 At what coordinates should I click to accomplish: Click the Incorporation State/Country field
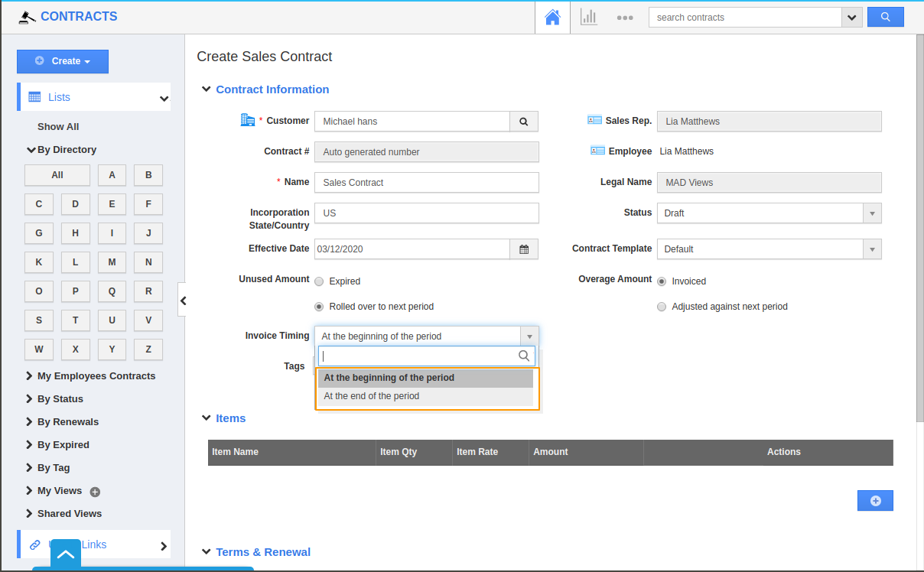[x=426, y=213]
